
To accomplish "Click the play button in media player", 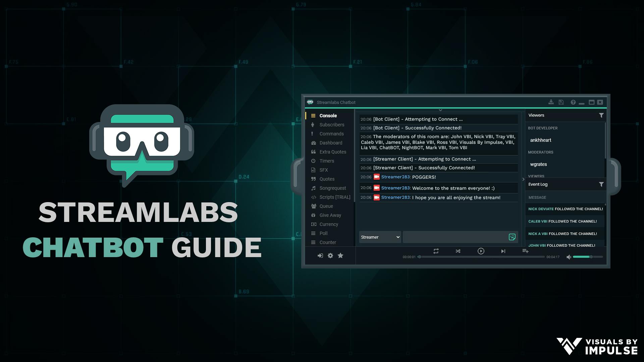I will [x=480, y=251].
